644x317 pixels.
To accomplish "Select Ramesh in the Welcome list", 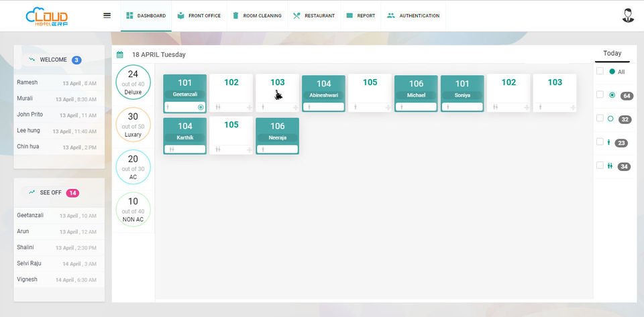I will click(59, 83).
